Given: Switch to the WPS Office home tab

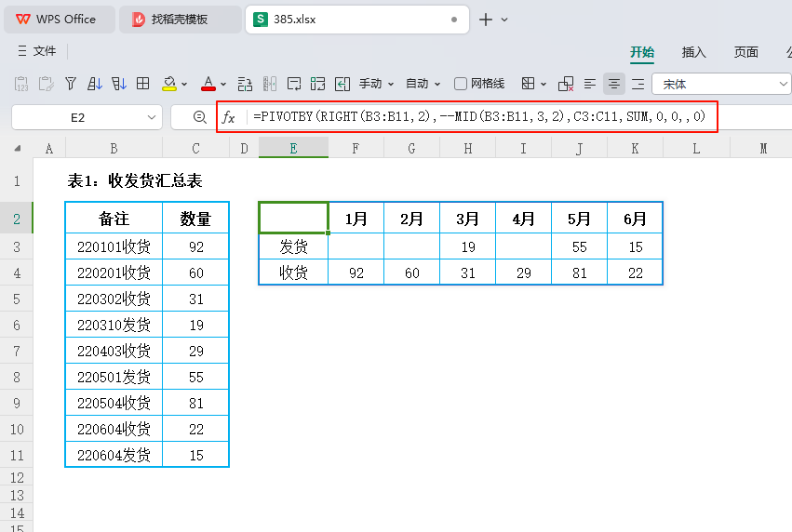Looking at the screenshot, I should tap(59, 20).
